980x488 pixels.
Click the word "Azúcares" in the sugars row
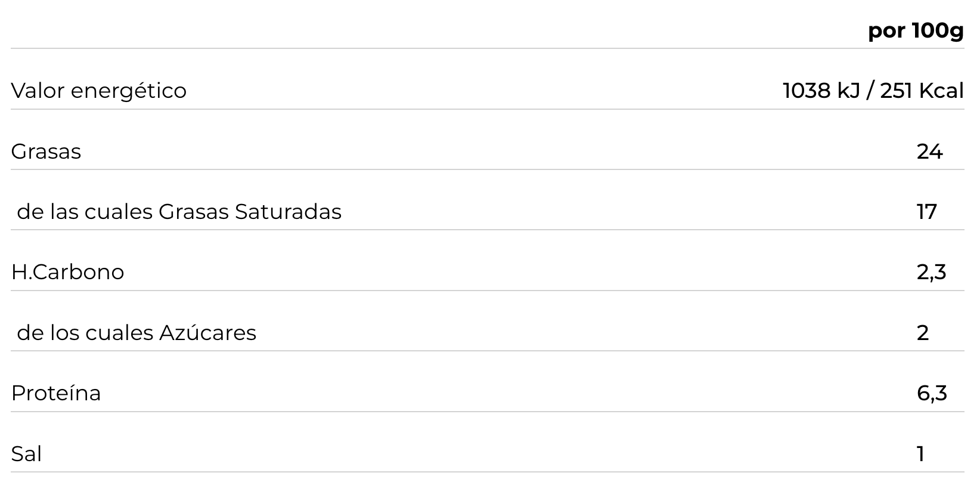(207, 333)
